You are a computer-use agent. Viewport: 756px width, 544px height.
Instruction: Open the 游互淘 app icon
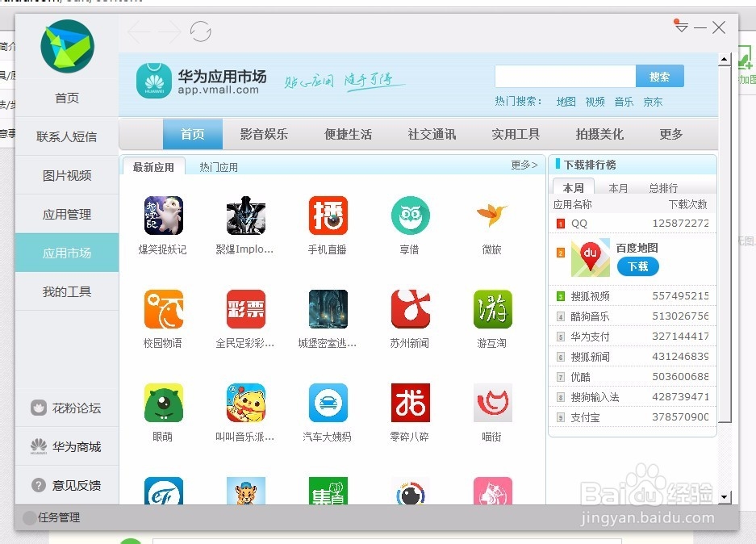(x=492, y=308)
